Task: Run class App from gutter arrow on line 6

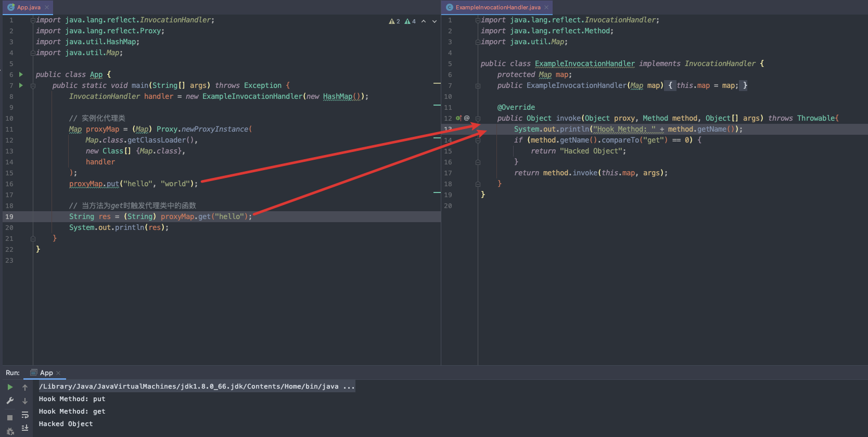Action: (x=21, y=74)
